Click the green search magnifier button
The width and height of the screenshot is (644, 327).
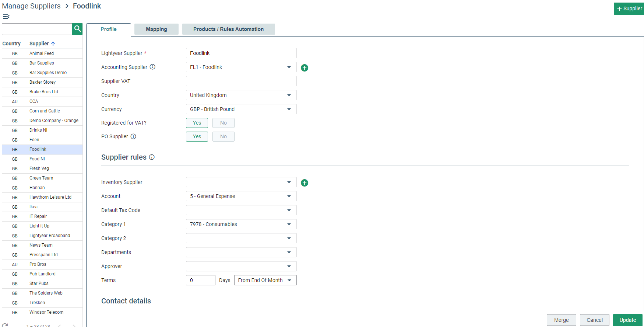pos(77,29)
